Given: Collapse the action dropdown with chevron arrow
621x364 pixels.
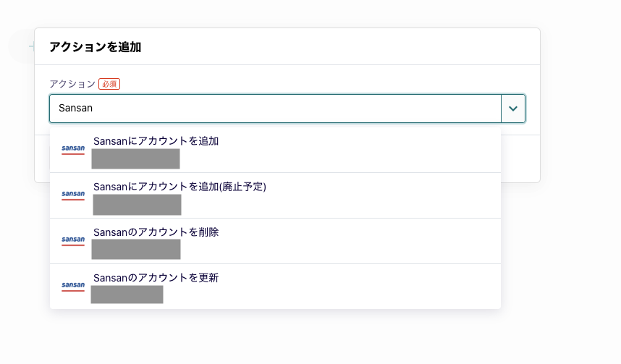Looking at the screenshot, I should [513, 109].
